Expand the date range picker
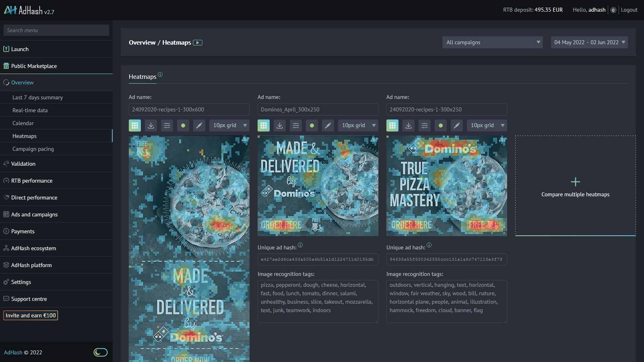 coord(589,42)
